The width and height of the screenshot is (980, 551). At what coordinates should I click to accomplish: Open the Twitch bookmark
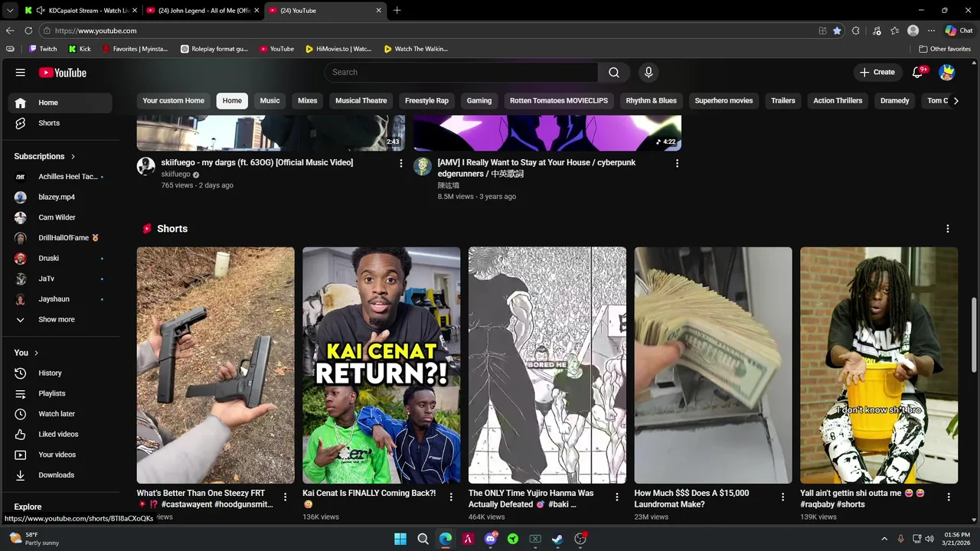[43, 49]
